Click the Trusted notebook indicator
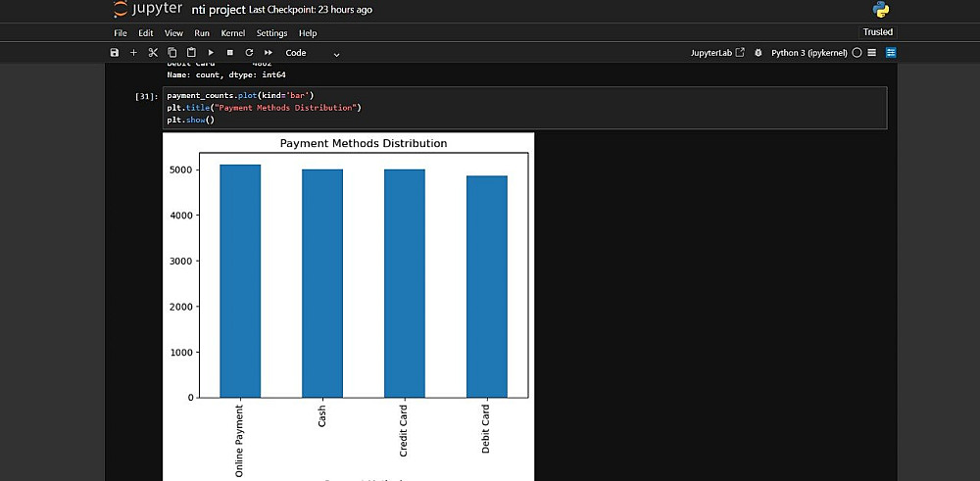The height and width of the screenshot is (481, 980). point(877,32)
